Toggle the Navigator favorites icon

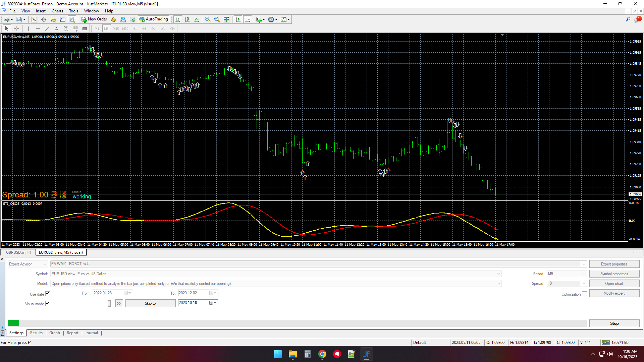tap(53, 19)
